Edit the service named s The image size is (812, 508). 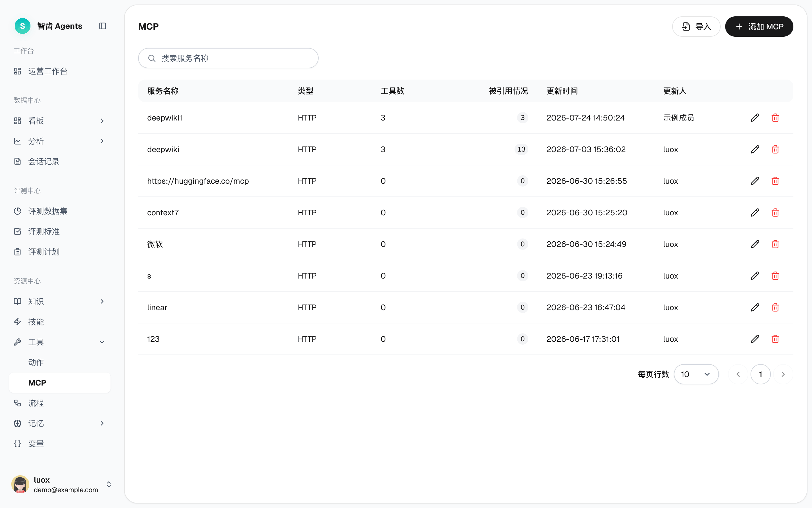pos(755,275)
